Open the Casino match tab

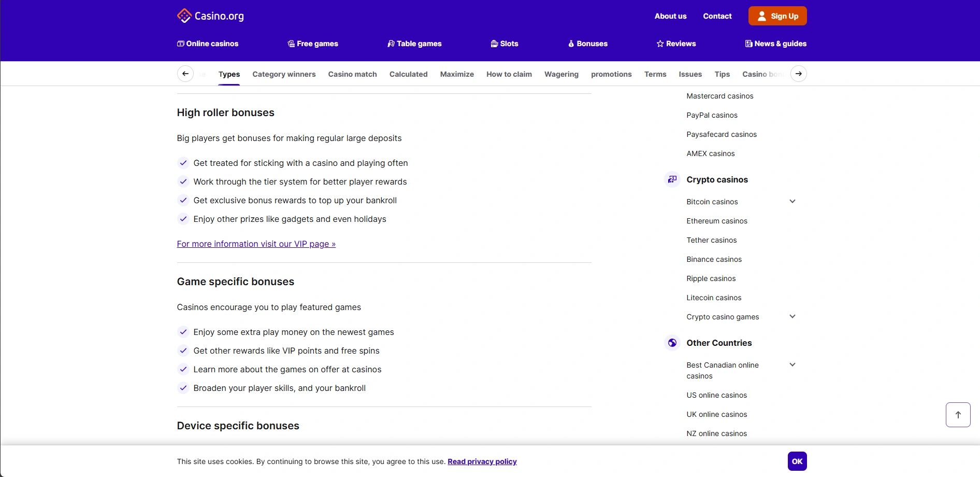coord(352,74)
